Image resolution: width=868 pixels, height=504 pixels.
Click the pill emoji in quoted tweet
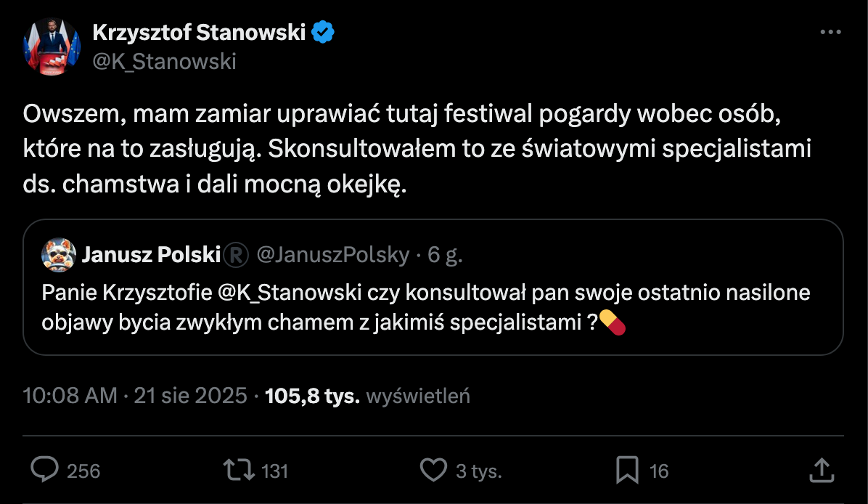coord(613,323)
